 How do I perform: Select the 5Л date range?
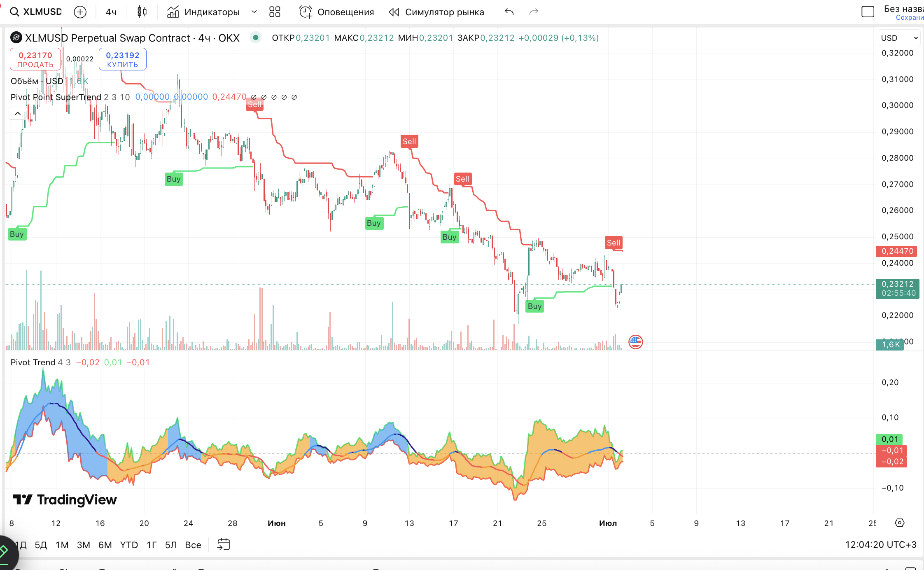[x=171, y=545]
